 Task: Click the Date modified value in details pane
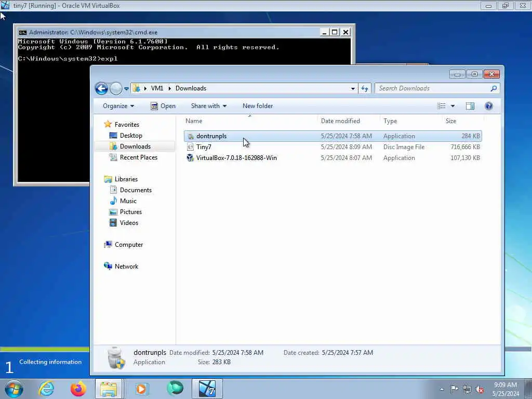pyautogui.click(x=237, y=353)
